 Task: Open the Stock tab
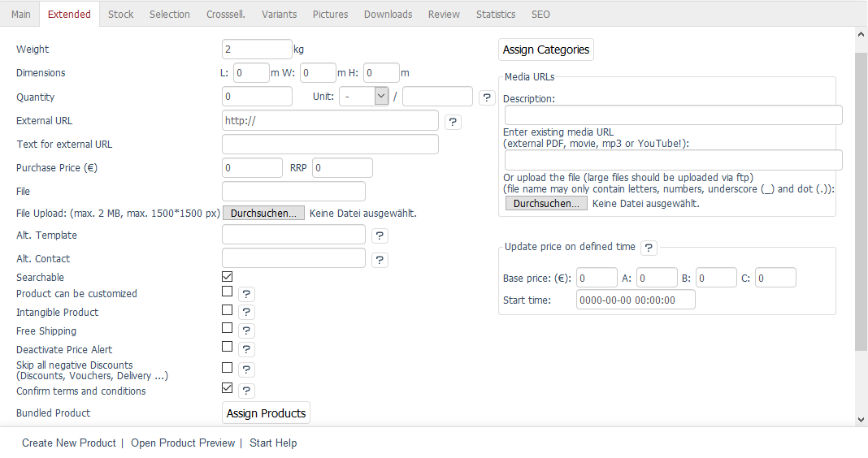click(x=120, y=15)
